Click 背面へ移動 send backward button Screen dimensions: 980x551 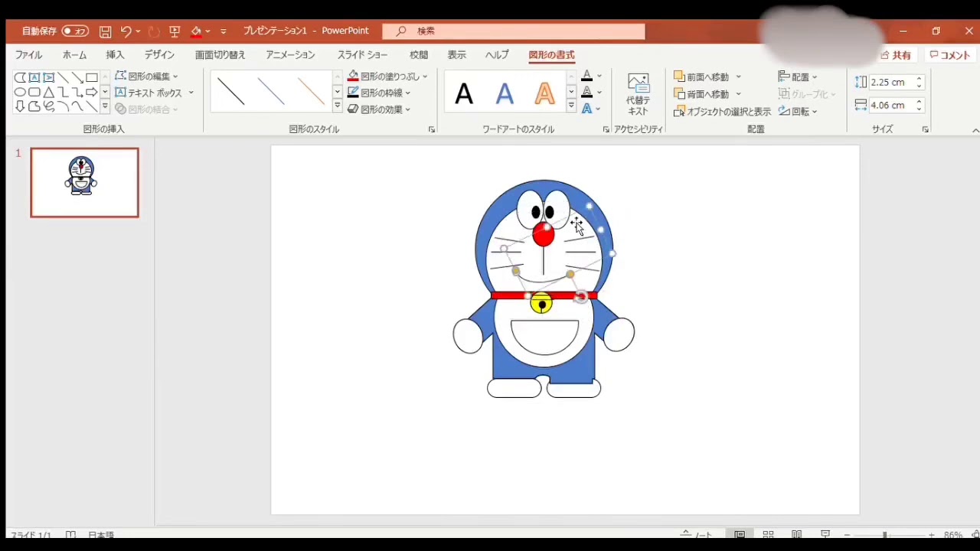[x=702, y=94]
